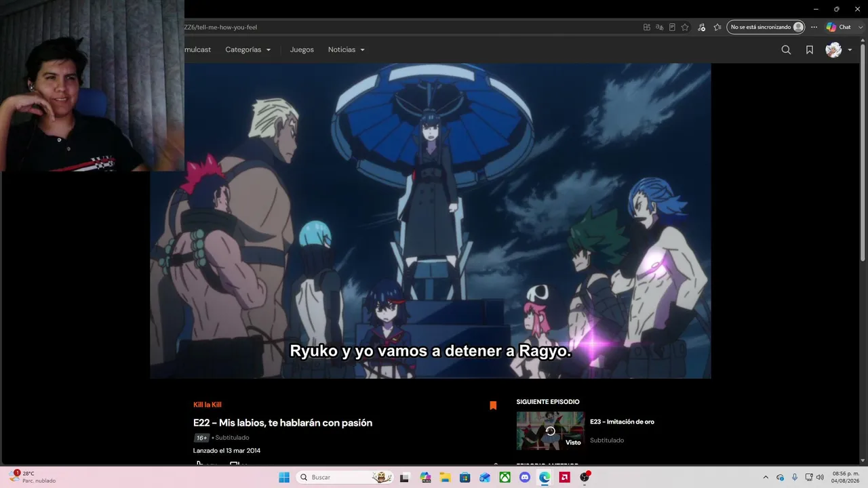This screenshot has height=488, width=868.
Task: Open the Copilot Chat button
Action: click(x=838, y=27)
